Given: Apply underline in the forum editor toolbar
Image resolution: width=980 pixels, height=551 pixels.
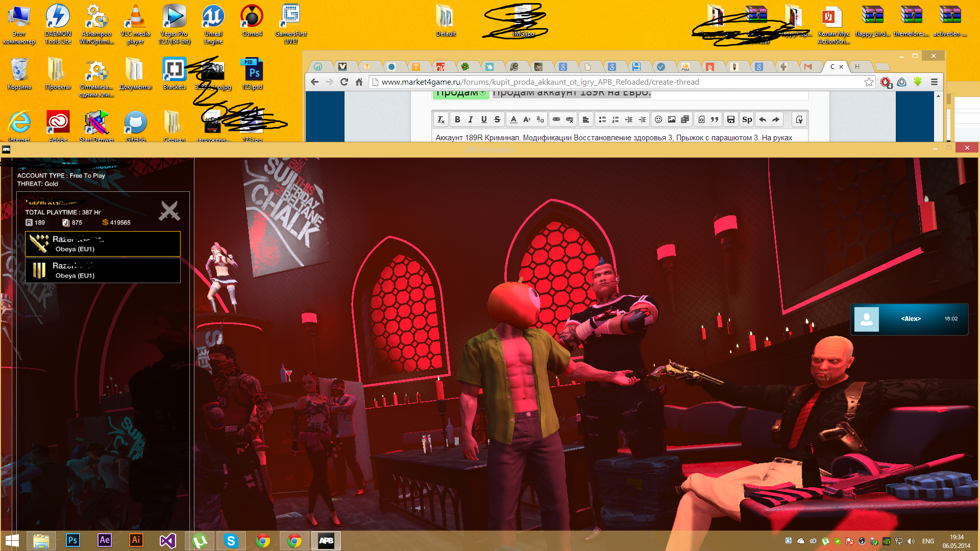Looking at the screenshot, I should [484, 119].
